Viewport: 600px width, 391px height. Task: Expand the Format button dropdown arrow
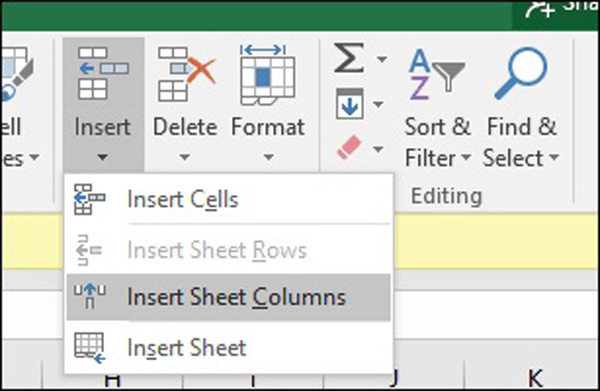coord(269,157)
